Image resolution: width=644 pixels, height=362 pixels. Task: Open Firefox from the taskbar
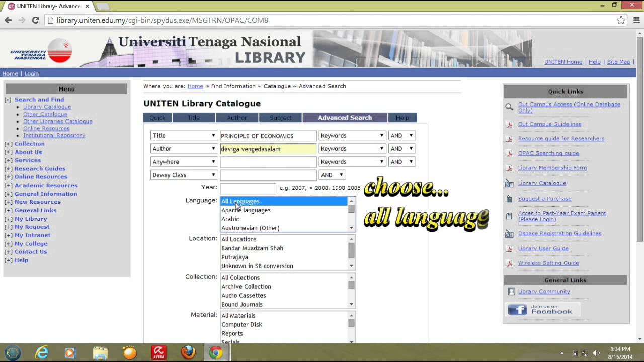pos(188,353)
